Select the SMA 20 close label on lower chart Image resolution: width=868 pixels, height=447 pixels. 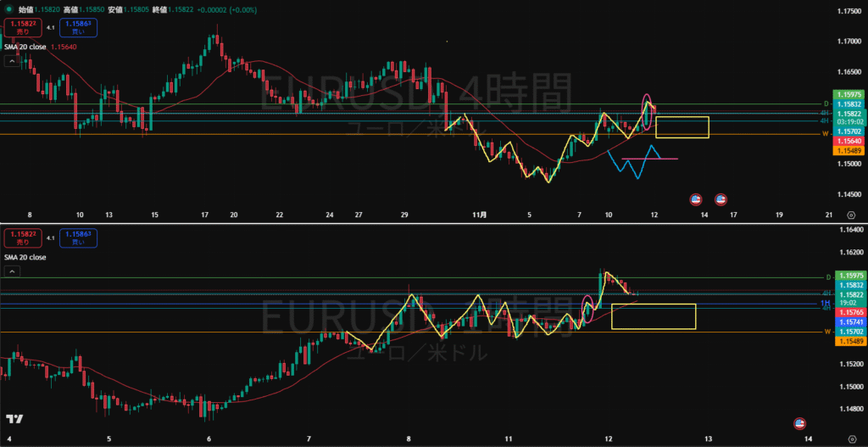[x=25, y=256]
